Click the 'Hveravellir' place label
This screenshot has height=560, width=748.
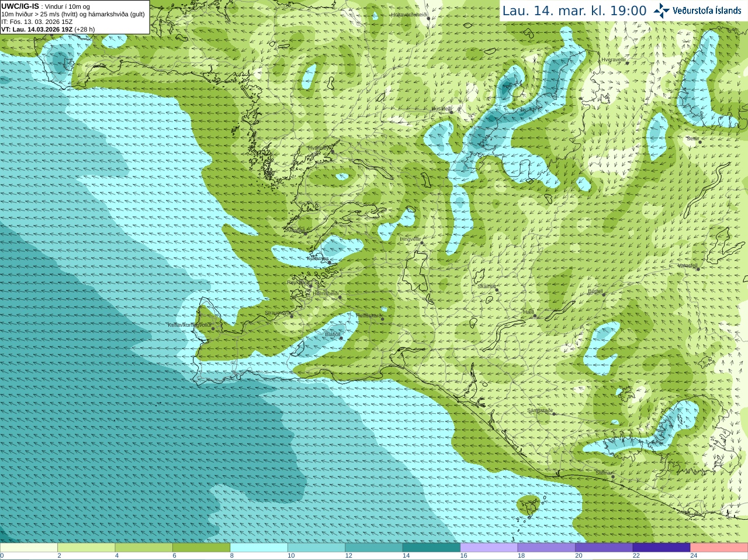coord(614,60)
